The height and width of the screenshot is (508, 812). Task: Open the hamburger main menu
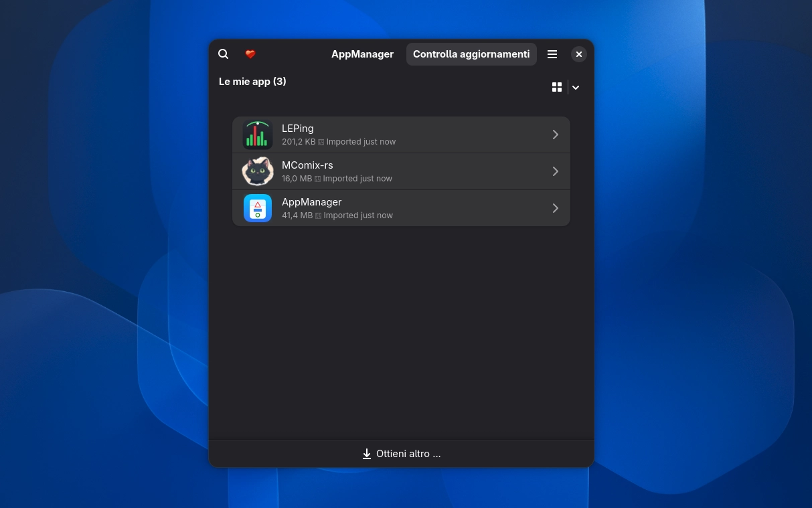pyautogui.click(x=552, y=54)
